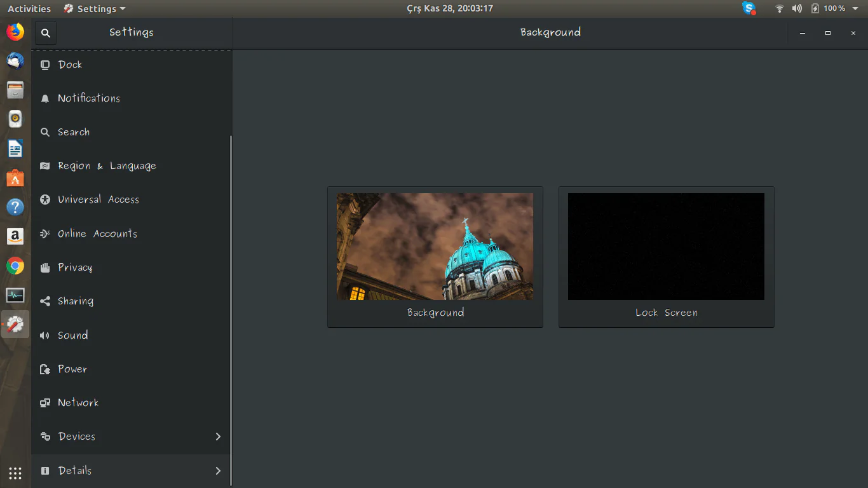Image resolution: width=868 pixels, height=488 pixels.
Task: Open Region & Language settings
Action: tap(132, 166)
